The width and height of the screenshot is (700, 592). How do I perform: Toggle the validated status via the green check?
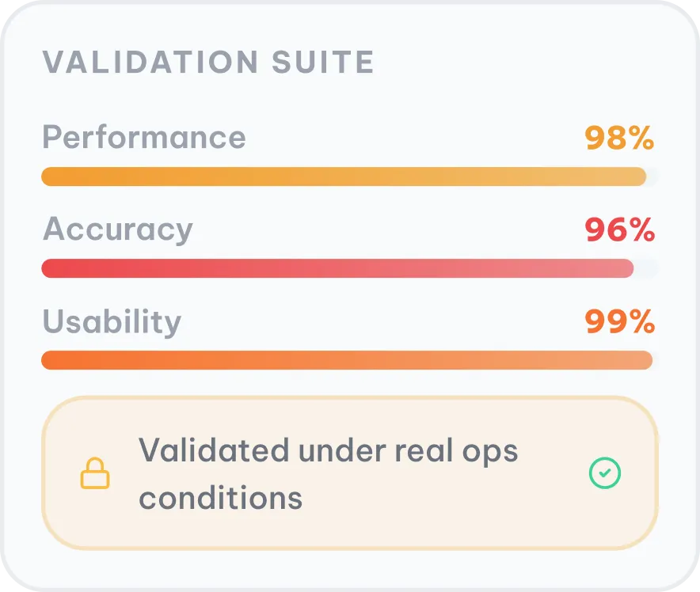tap(605, 473)
